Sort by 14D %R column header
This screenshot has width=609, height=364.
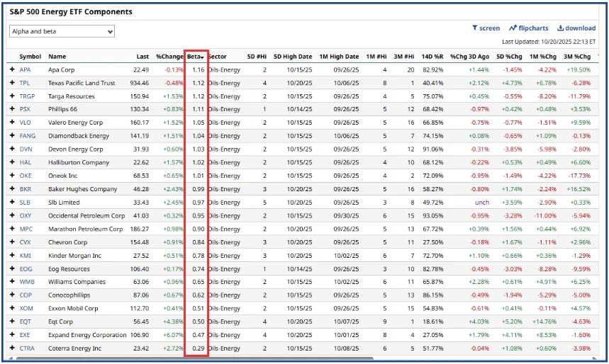click(431, 57)
